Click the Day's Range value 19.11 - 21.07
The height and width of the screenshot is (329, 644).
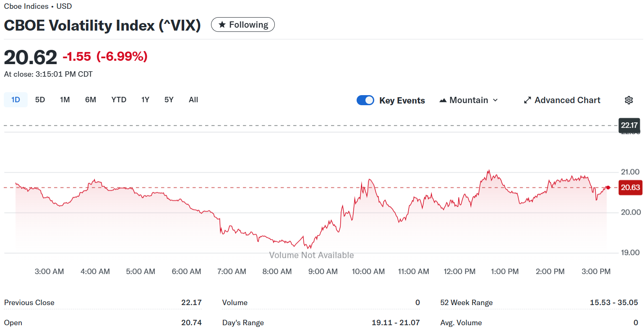pos(396,323)
